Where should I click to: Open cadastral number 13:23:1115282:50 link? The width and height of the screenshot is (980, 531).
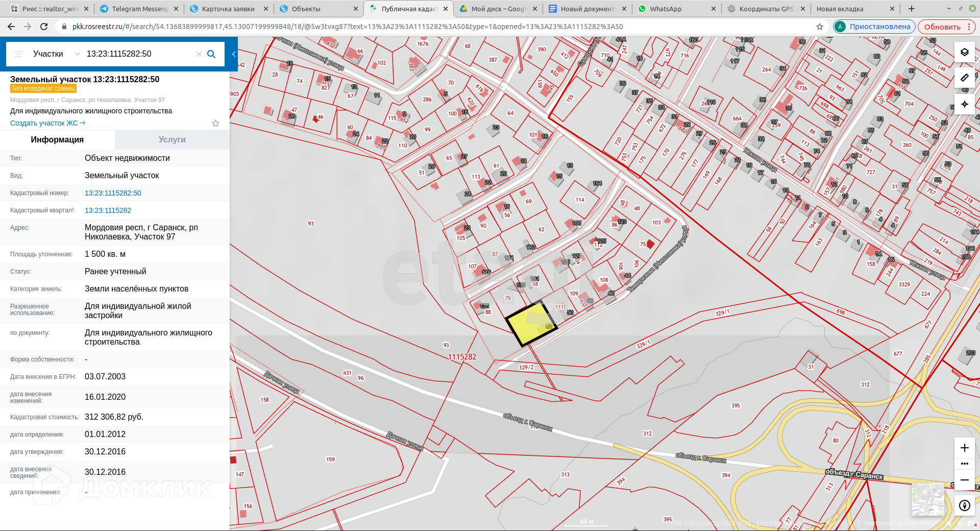(x=113, y=193)
